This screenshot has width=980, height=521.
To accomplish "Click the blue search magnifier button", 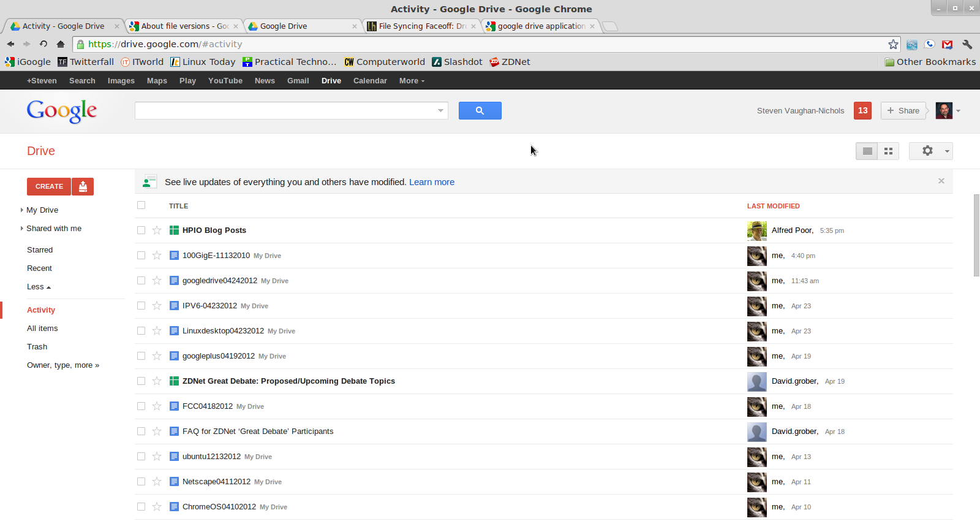I will point(480,110).
